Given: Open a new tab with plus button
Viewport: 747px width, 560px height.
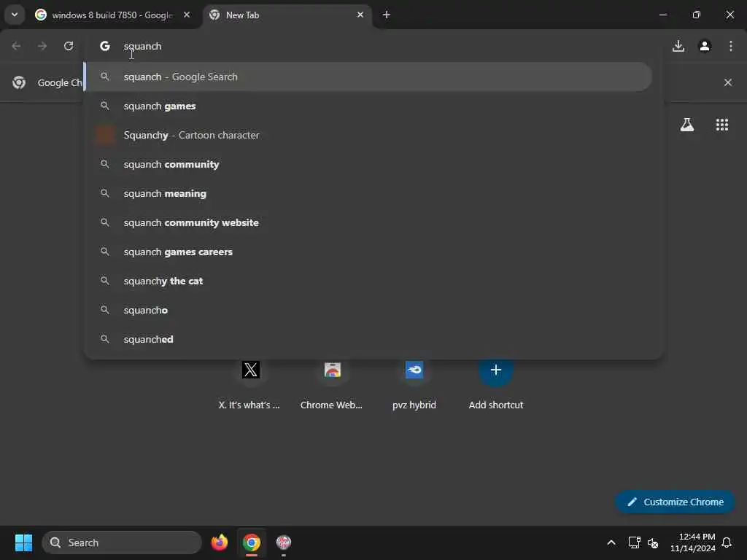Looking at the screenshot, I should click(x=387, y=15).
